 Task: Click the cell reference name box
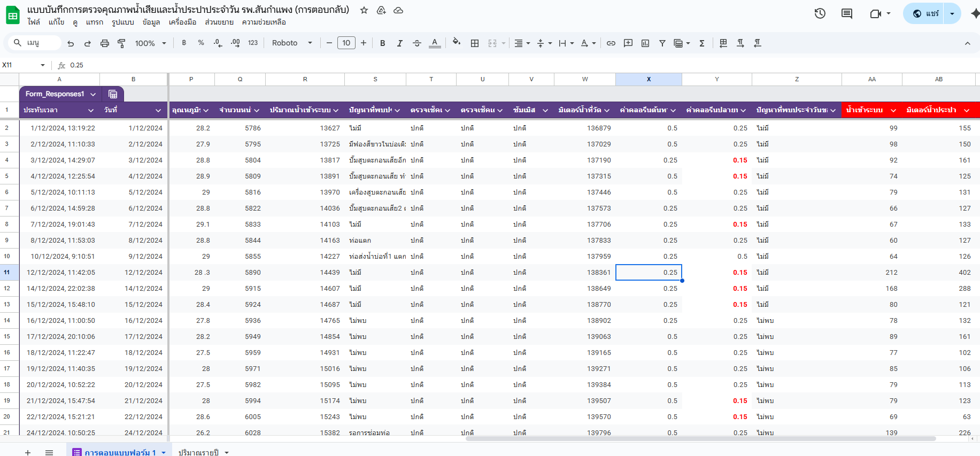click(x=21, y=65)
